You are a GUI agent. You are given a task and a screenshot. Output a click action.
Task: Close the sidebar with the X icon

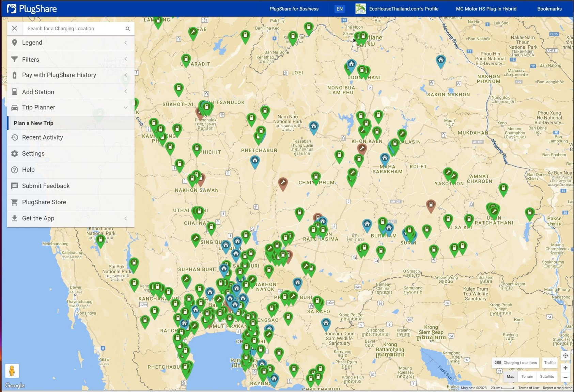15,29
